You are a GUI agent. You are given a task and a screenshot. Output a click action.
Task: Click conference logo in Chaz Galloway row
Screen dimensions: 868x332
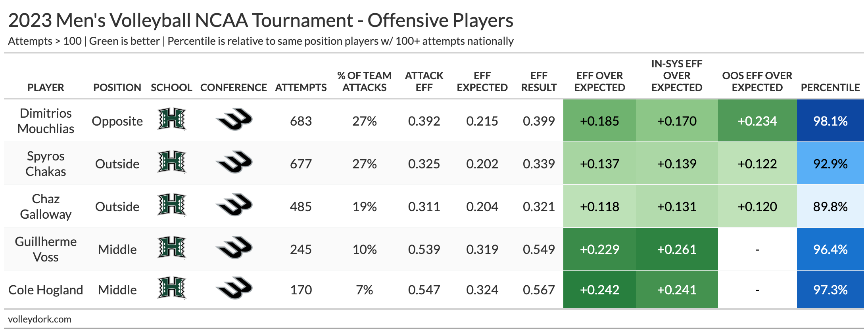[234, 205]
